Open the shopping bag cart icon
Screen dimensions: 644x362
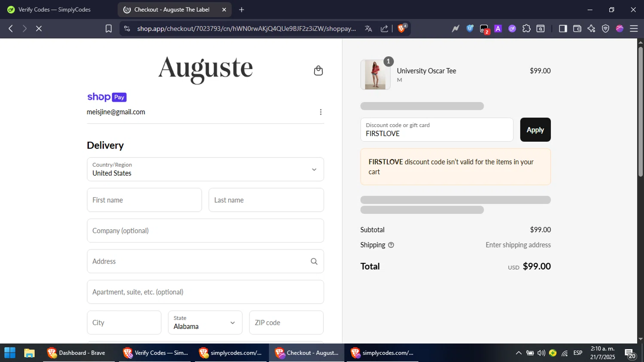(318, 70)
